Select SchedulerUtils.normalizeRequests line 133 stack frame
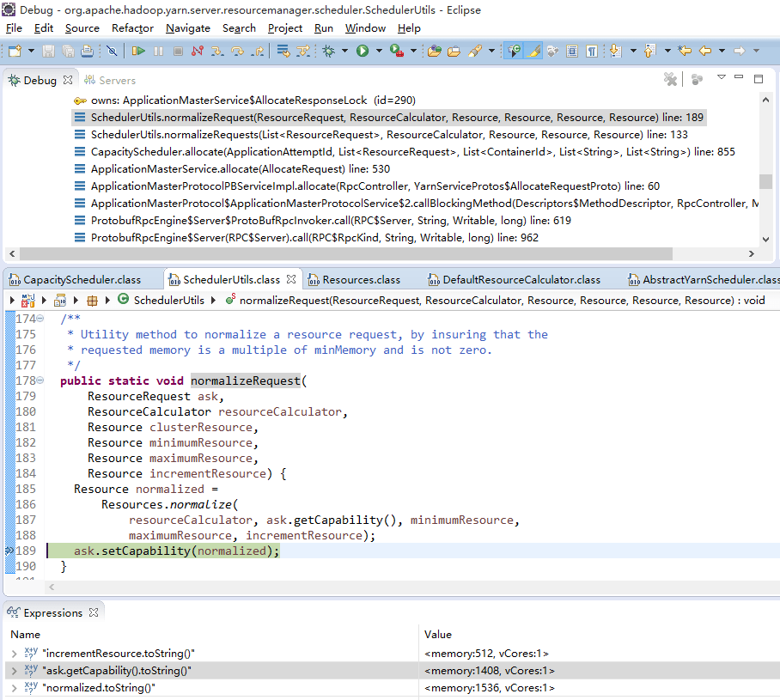Screen dimensions: 780x700 pos(389,135)
